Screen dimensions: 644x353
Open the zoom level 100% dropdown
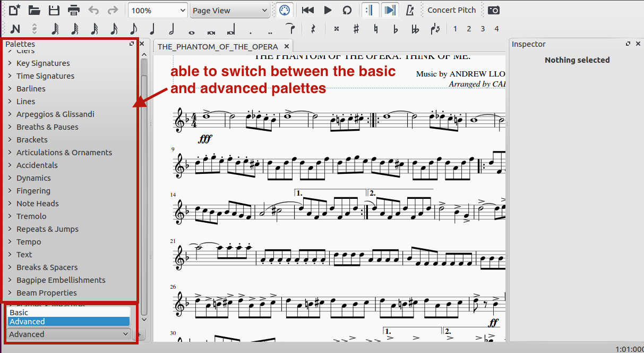(x=158, y=11)
